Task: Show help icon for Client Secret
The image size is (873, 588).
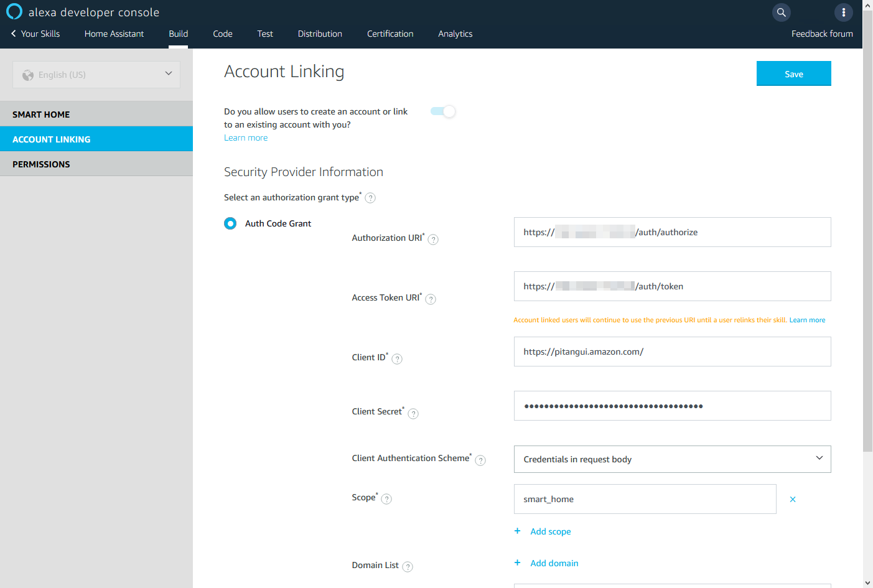Action: (413, 413)
